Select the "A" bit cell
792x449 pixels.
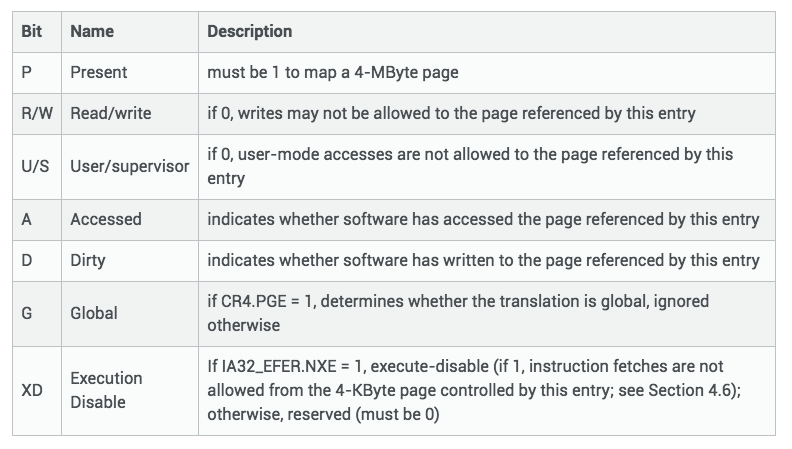26,218
